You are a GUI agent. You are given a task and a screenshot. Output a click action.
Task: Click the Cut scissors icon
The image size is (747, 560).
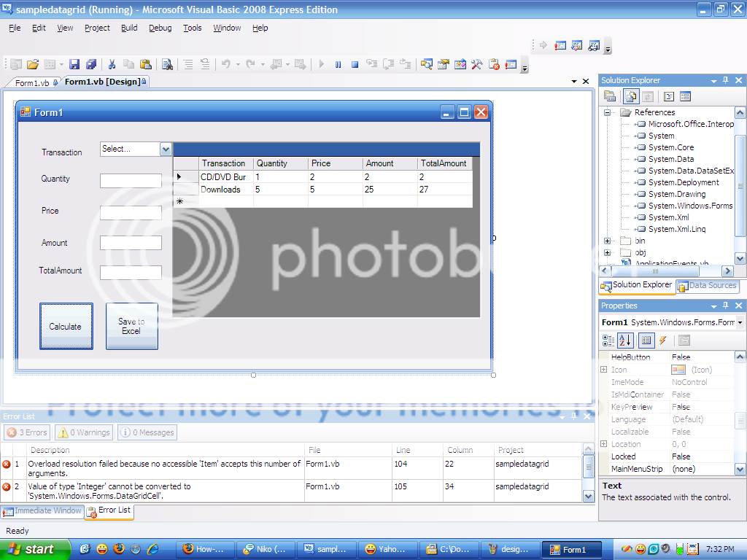[x=112, y=64]
